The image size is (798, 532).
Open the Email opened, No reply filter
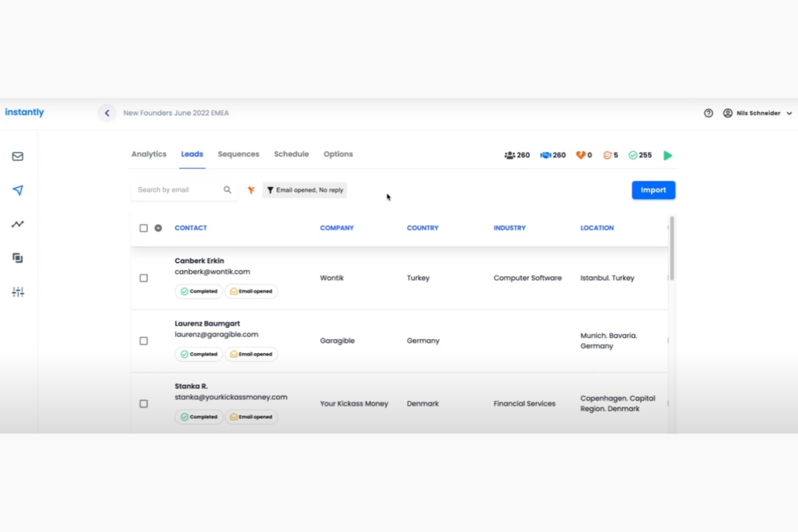[305, 190]
